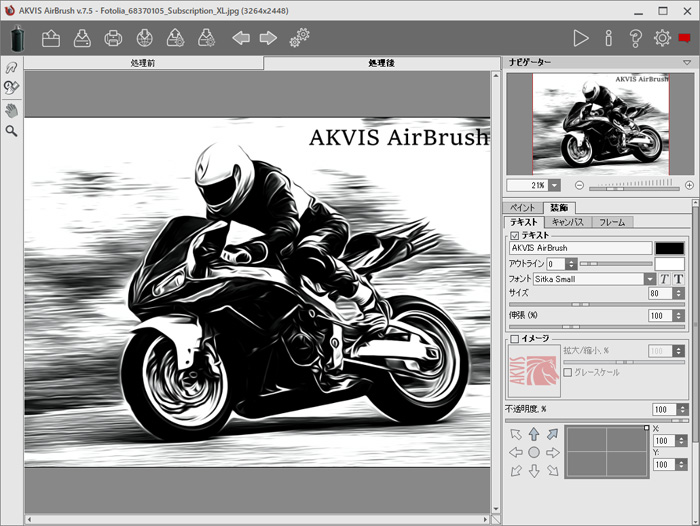
Task: Pick the white outline color swatch
Action: (670, 264)
